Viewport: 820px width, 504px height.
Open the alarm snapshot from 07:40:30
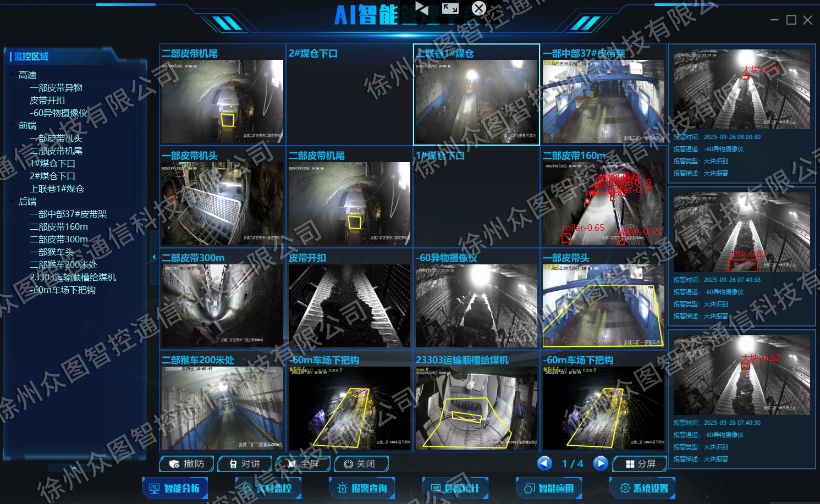tap(742, 375)
